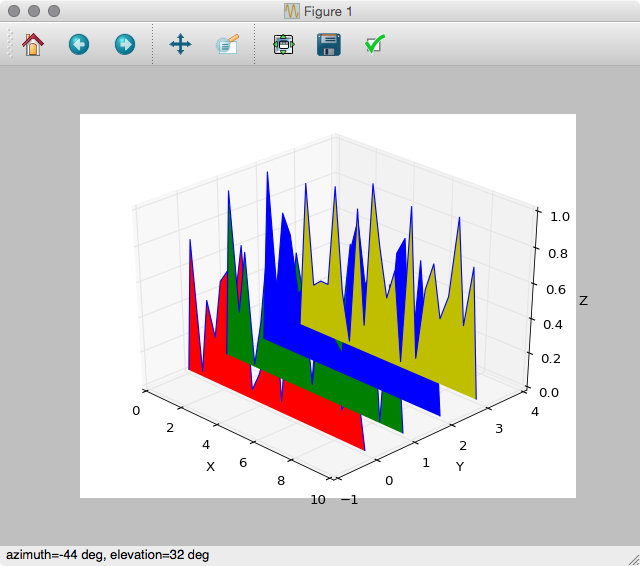Go forward to next view
This screenshot has width=640, height=566.
pyautogui.click(x=124, y=44)
